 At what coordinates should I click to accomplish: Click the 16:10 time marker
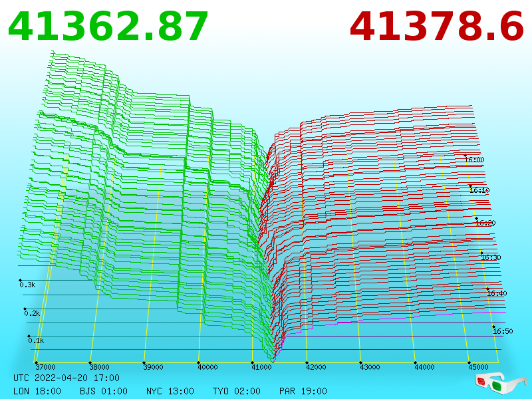pos(479,190)
